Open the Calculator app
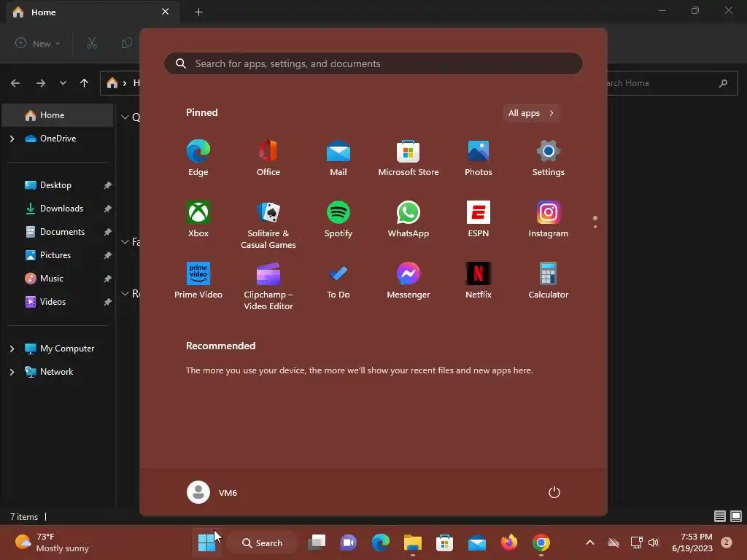The width and height of the screenshot is (747, 560). 549,281
